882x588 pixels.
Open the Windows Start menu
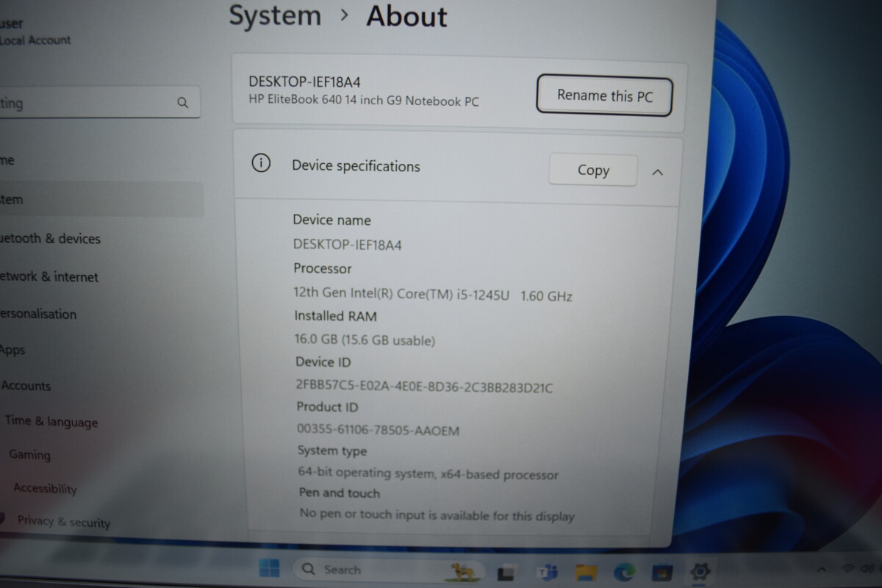click(269, 568)
